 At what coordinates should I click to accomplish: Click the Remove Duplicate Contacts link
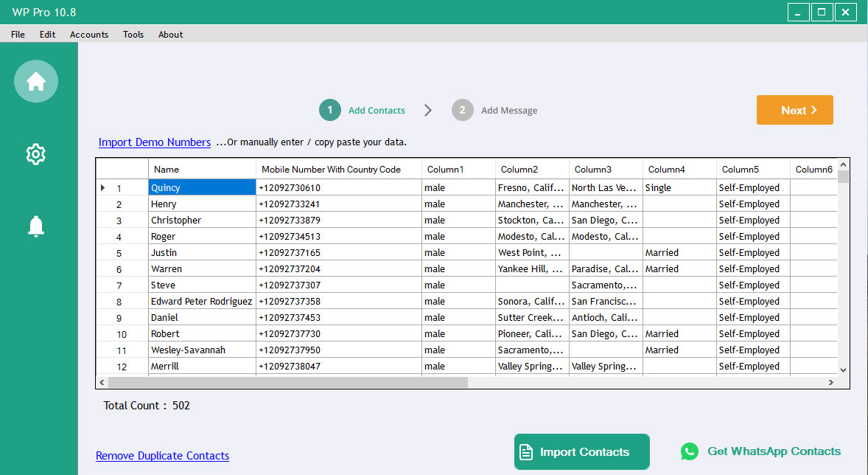162,456
